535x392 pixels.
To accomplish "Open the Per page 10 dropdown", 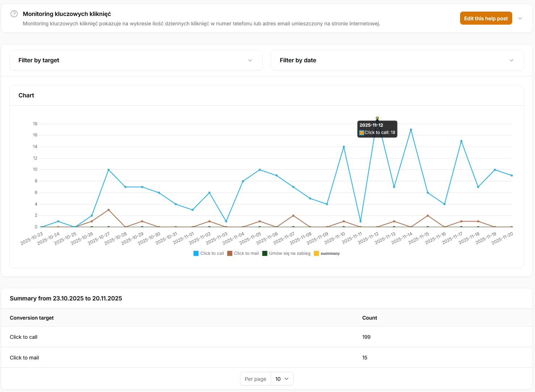I will pyautogui.click(x=282, y=379).
